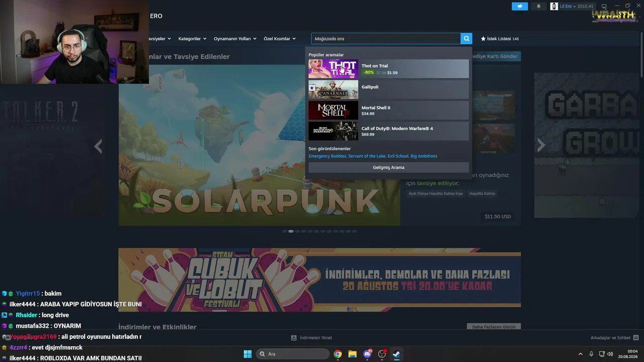Screen dimensions: 644x362
Task: Click the İstek Listesi wishlist link
Action: (x=500, y=39)
